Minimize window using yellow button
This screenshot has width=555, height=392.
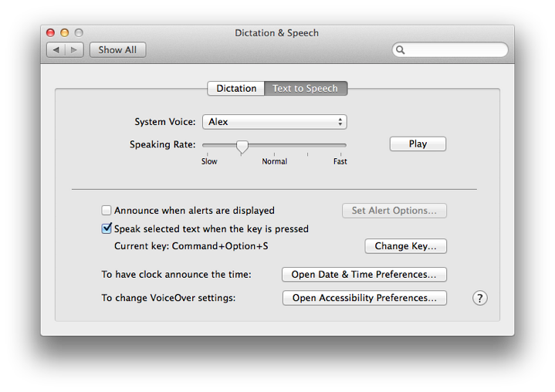pos(64,33)
